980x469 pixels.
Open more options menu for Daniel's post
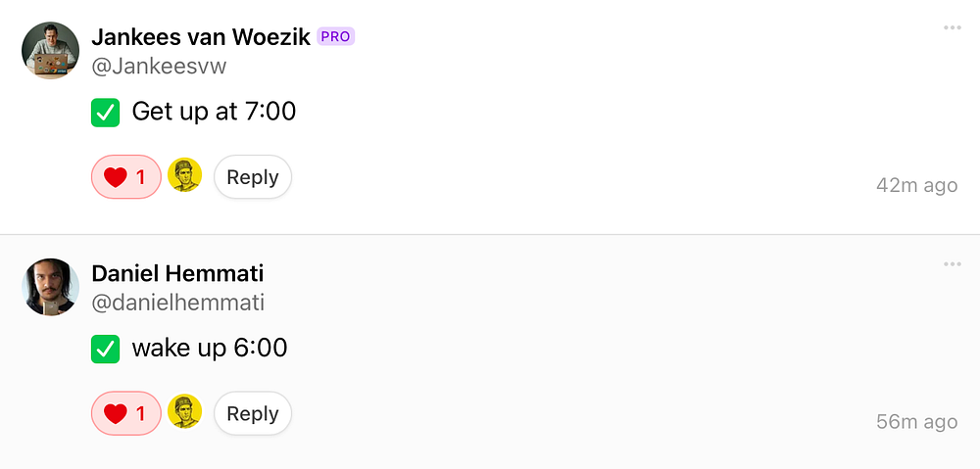tap(952, 264)
